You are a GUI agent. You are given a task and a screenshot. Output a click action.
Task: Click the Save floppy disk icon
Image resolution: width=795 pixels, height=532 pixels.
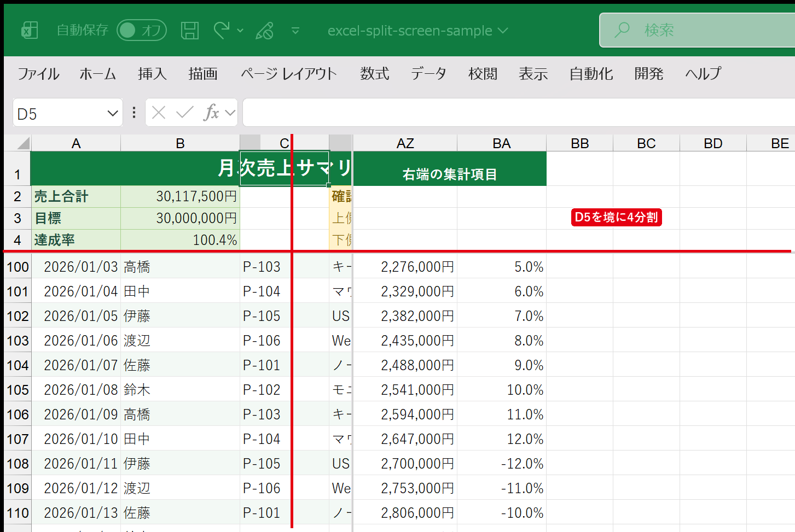190,30
